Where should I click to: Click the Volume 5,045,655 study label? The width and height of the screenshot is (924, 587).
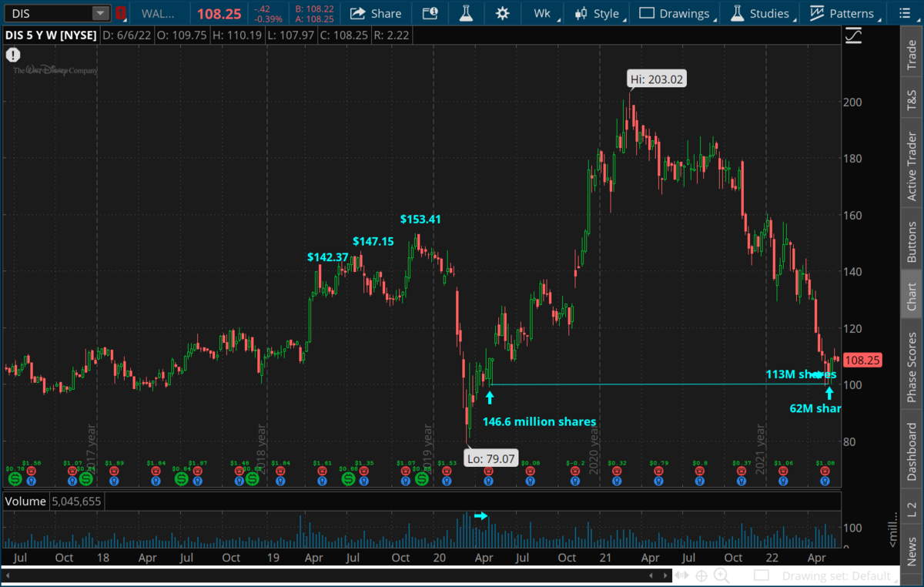click(x=54, y=501)
